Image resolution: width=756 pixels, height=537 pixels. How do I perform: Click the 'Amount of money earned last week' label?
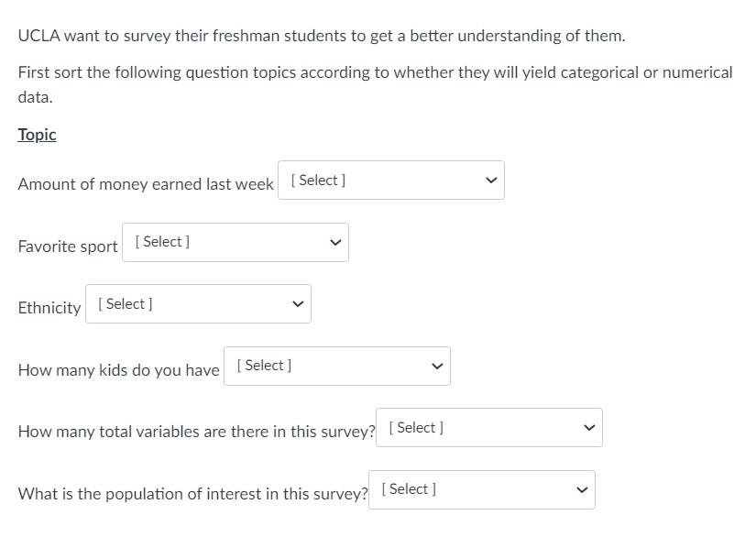146,184
